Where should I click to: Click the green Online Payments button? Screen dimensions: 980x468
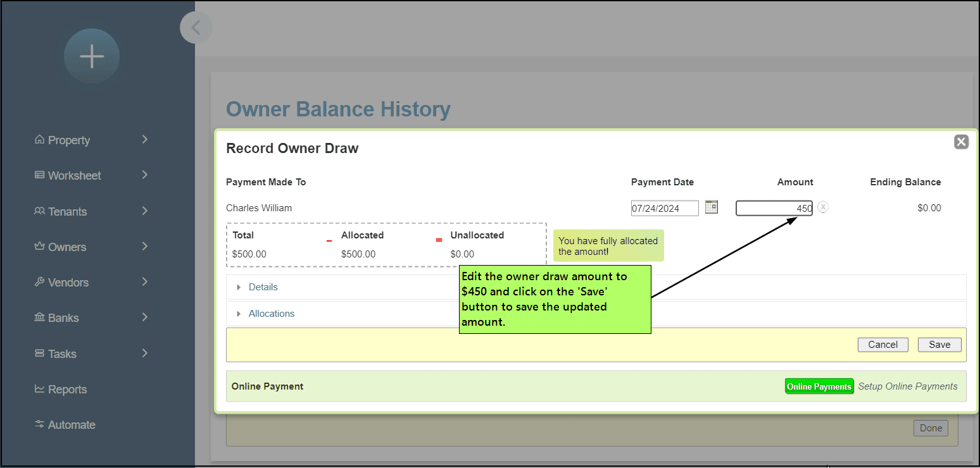[x=819, y=386]
